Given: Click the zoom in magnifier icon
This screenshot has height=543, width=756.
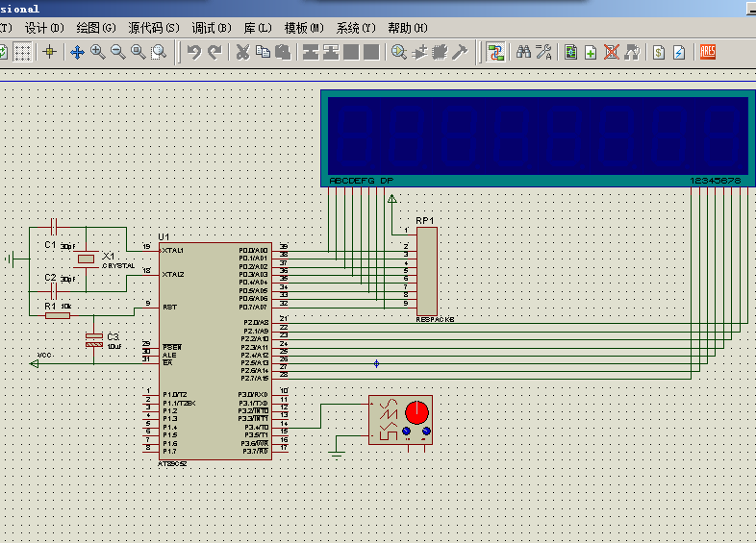Looking at the screenshot, I should [97, 52].
